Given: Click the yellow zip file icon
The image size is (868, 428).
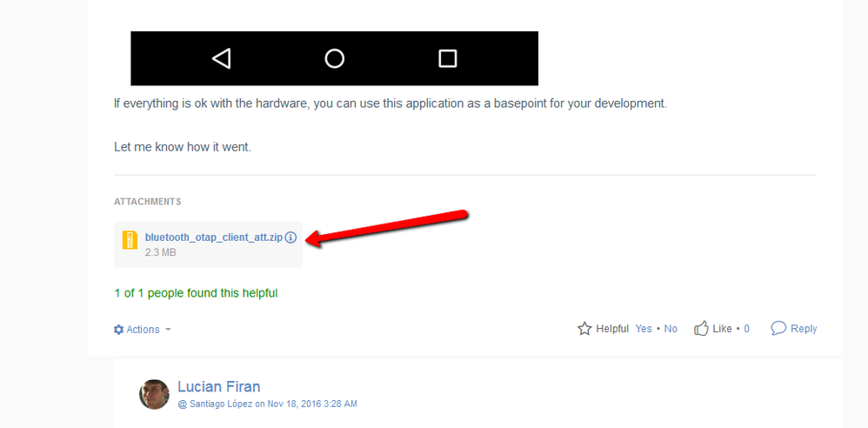Looking at the screenshot, I should pos(130,240).
